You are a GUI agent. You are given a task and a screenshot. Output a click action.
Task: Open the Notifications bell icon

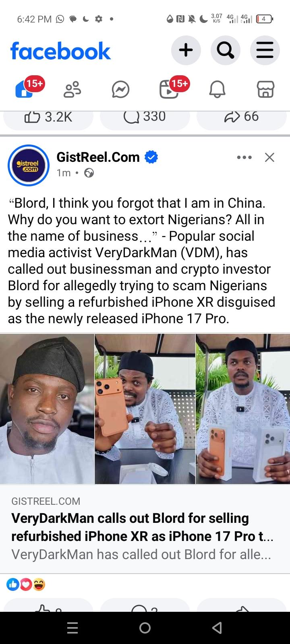[217, 89]
